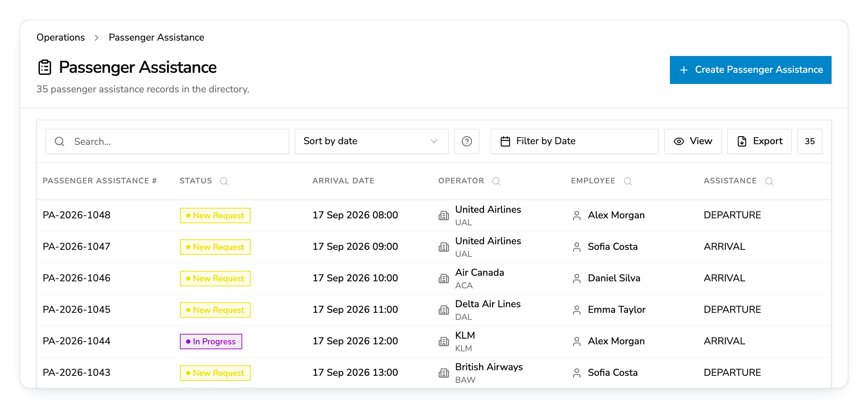Viewport: 868px width, 408px height.
Task: Click the clipboard icon beside Passenger Assistance title
Action: [45, 67]
